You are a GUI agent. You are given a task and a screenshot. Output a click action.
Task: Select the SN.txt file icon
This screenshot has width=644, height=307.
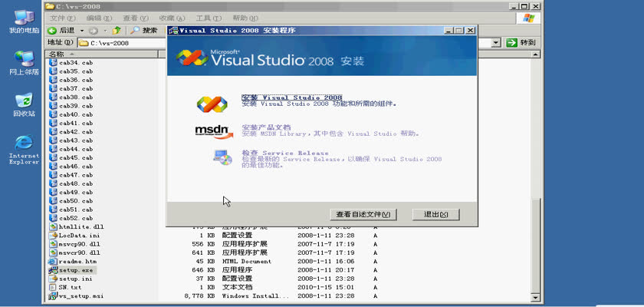click(53, 287)
